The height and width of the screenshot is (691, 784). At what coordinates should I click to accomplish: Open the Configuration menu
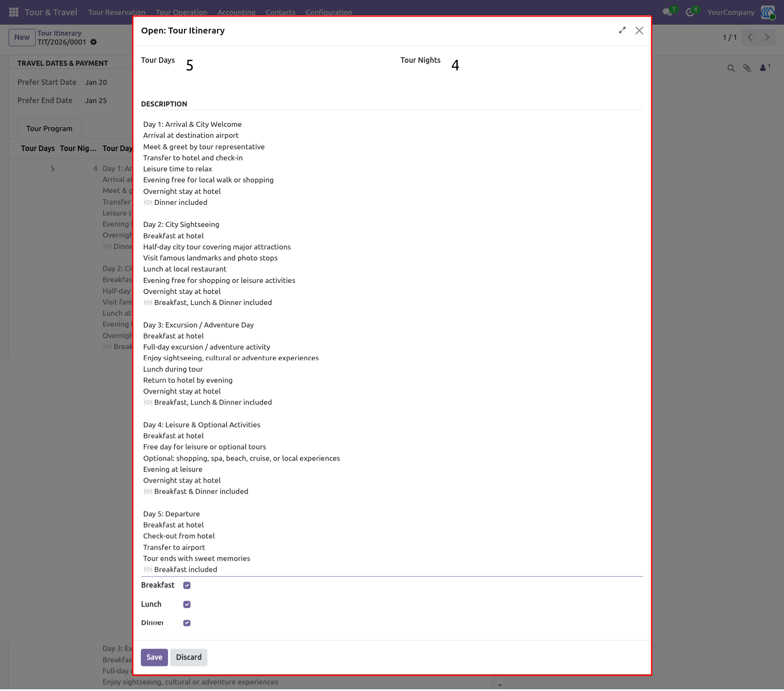(329, 12)
